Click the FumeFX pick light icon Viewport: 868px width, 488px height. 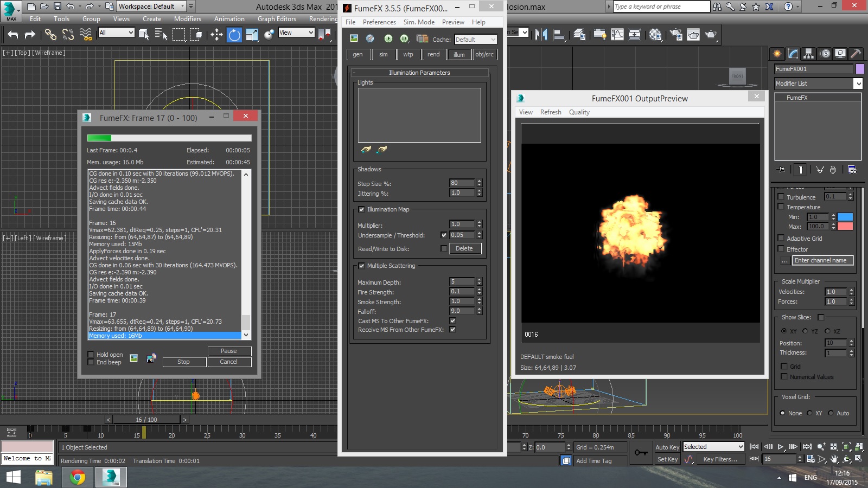(x=366, y=149)
